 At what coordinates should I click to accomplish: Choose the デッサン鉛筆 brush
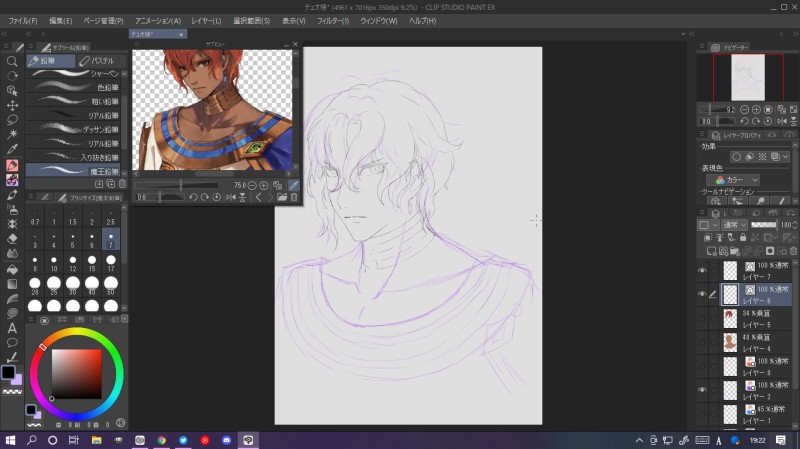(x=73, y=129)
